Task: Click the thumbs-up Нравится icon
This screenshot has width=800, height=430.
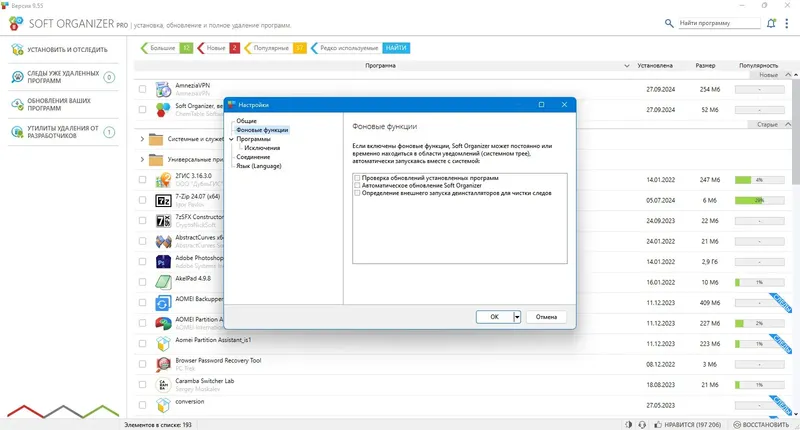Action: (658, 424)
